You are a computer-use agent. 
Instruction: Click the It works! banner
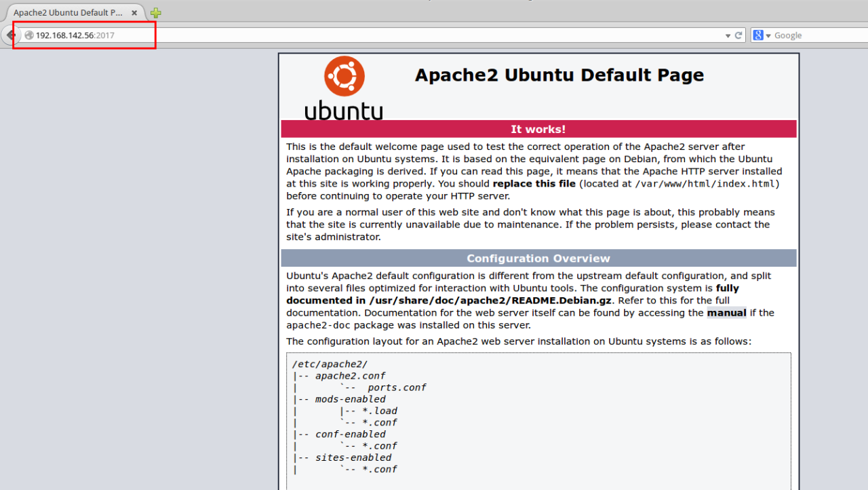tap(538, 129)
